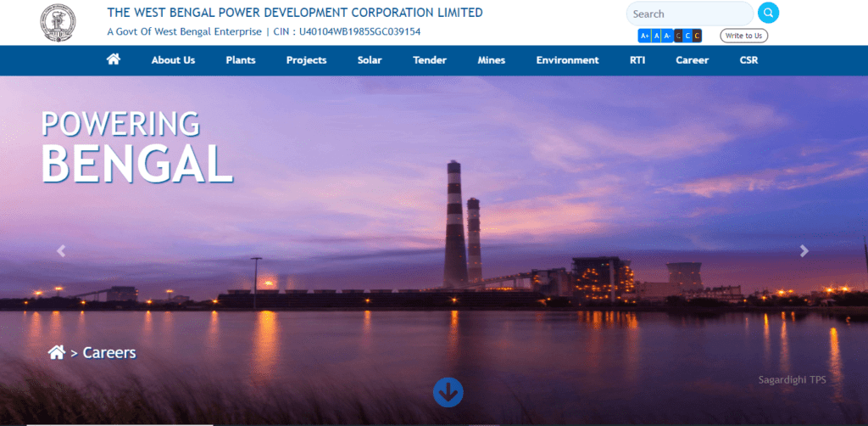The image size is (868, 426).
Task: Open the About Us menu
Action: pos(173,60)
